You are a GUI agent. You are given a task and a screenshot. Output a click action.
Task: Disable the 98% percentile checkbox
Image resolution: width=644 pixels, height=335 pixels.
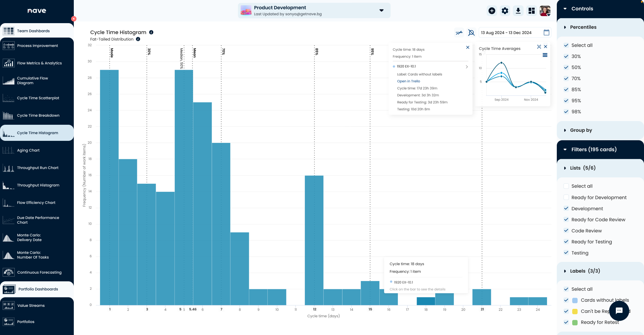pos(566,112)
